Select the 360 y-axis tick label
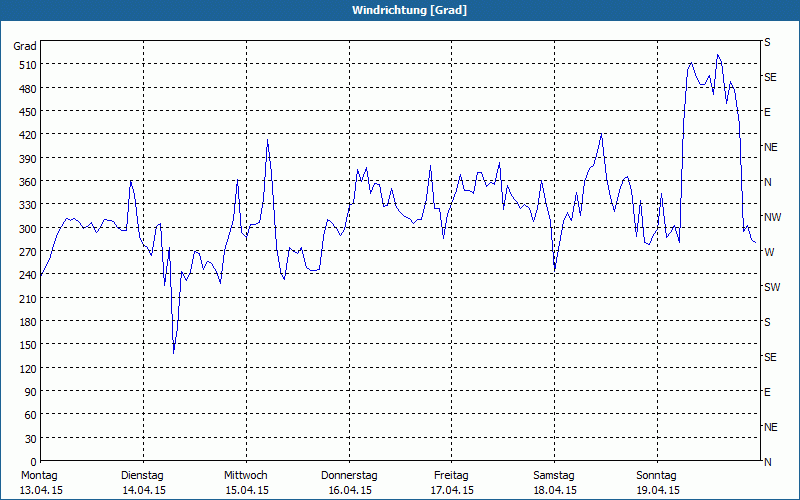The image size is (800, 500). click(28, 182)
